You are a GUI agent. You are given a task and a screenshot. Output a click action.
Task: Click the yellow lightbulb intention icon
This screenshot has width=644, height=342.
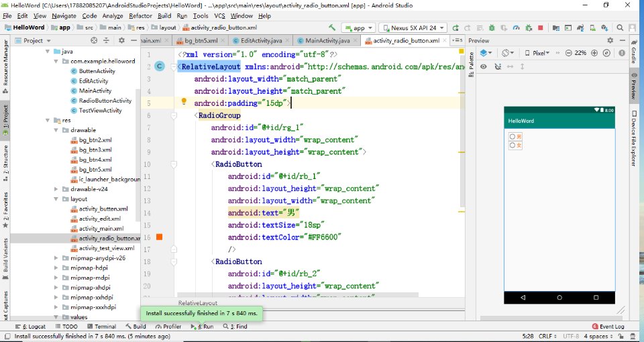(x=183, y=102)
